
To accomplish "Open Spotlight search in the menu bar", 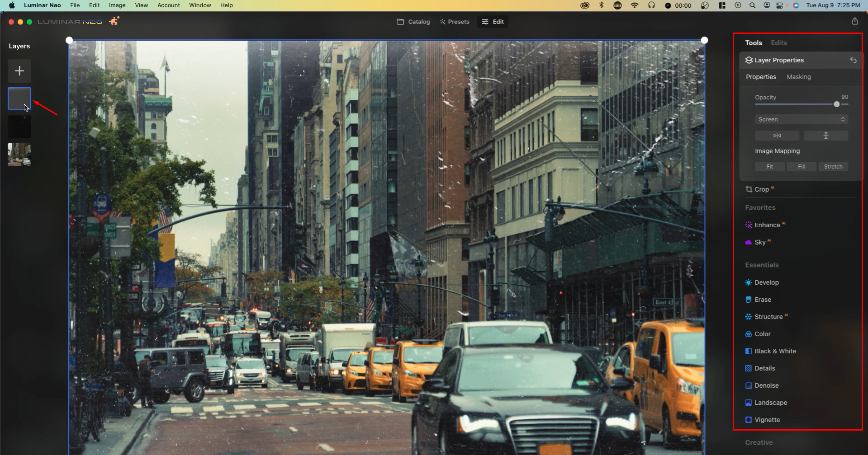I will click(752, 5).
